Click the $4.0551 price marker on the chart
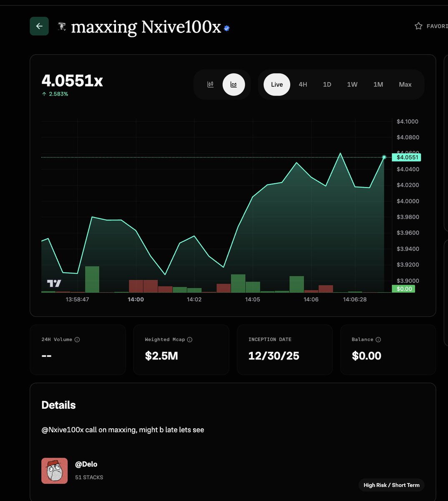 point(407,157)
